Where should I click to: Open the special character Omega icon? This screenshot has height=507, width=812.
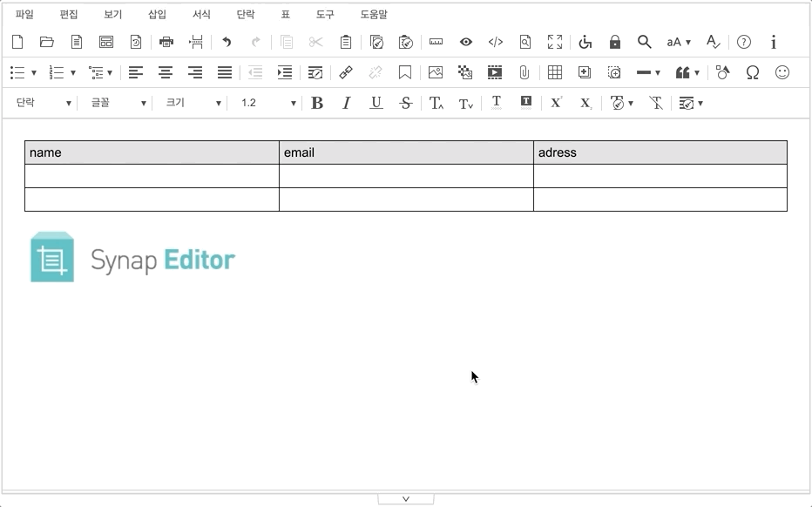coord(753,73)
